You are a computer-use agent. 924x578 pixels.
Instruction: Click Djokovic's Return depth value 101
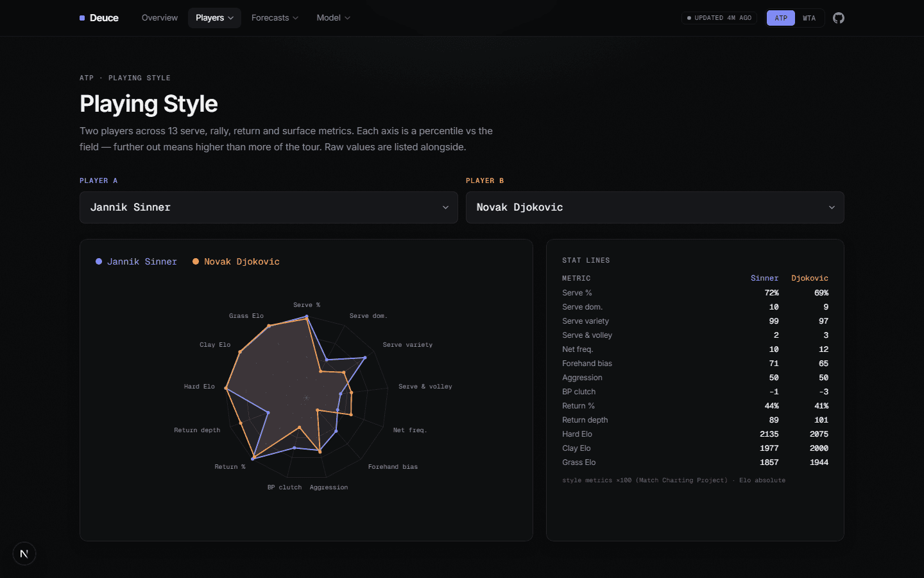(x=821, y=420)
